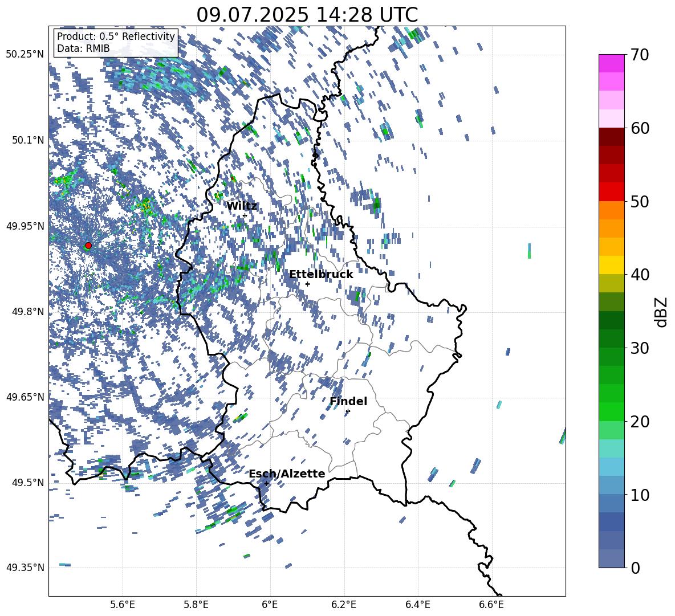This screenshot has width=675, height=616.
Task: Click the Wiltz city label
Action: tap(242, 206)
